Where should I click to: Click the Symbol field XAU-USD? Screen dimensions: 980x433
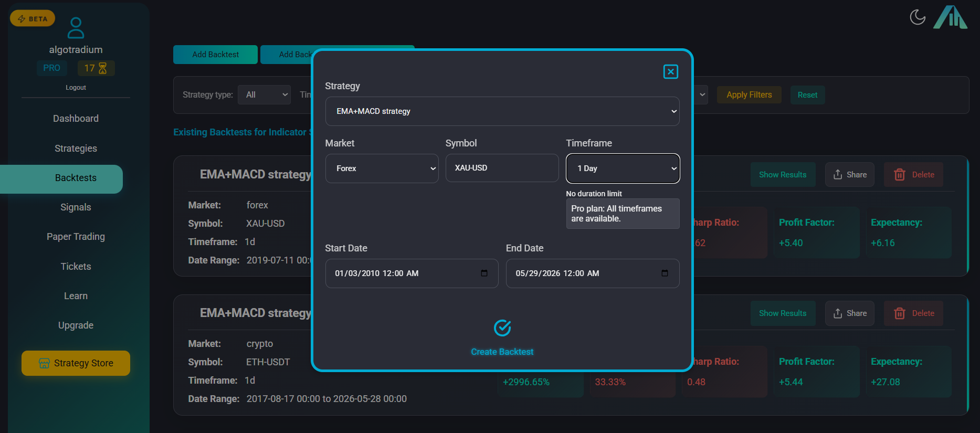(x=502, y=168)
